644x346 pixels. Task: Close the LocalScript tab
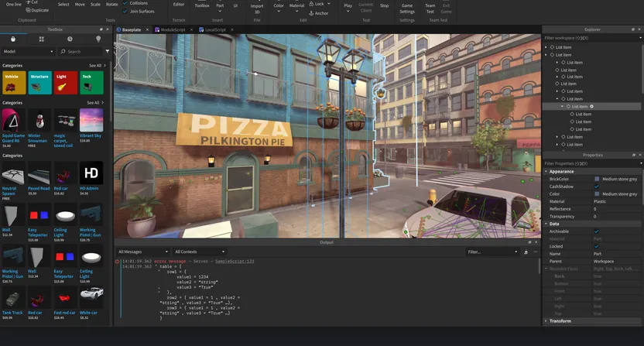[x=232, y=29]
